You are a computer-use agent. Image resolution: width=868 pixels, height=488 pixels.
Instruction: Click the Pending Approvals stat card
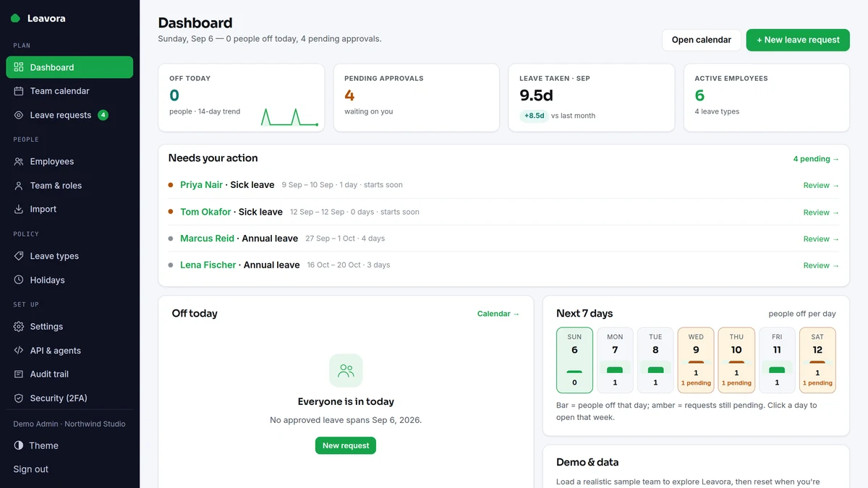(416, 98)
